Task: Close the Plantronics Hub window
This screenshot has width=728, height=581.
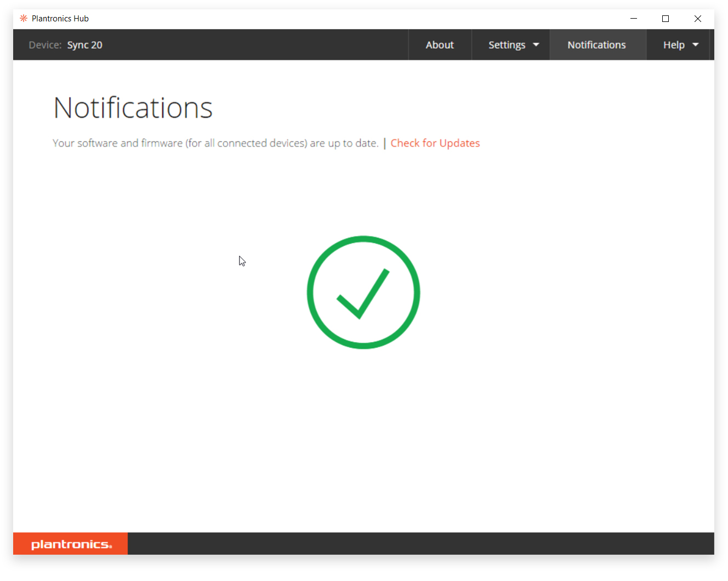Action: coord(697,19)
